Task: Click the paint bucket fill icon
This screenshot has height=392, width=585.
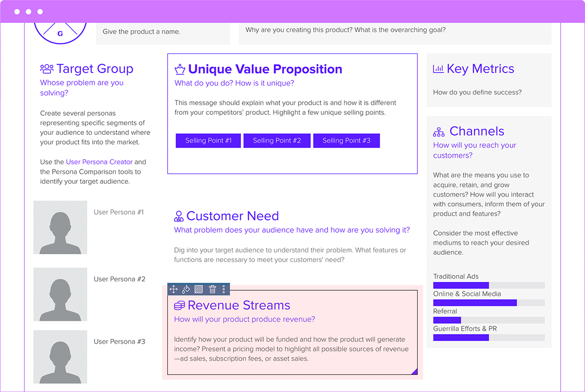Action: click(186, 289)
